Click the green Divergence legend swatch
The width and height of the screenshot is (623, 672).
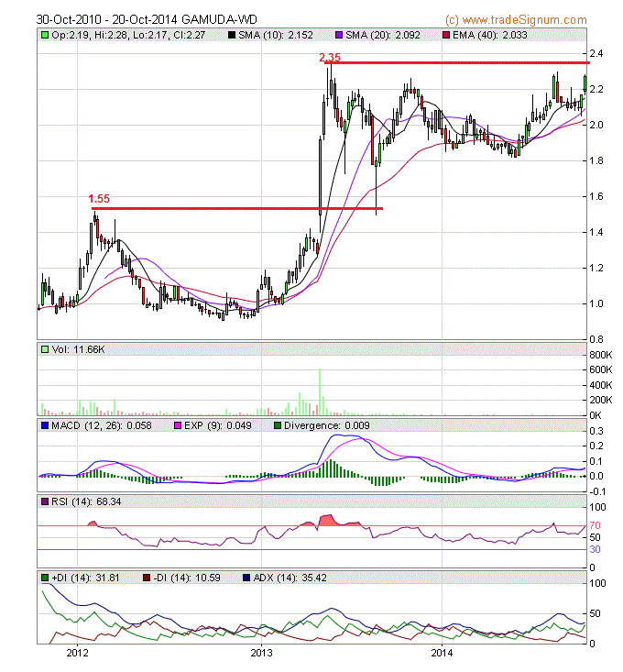(278, 425)
